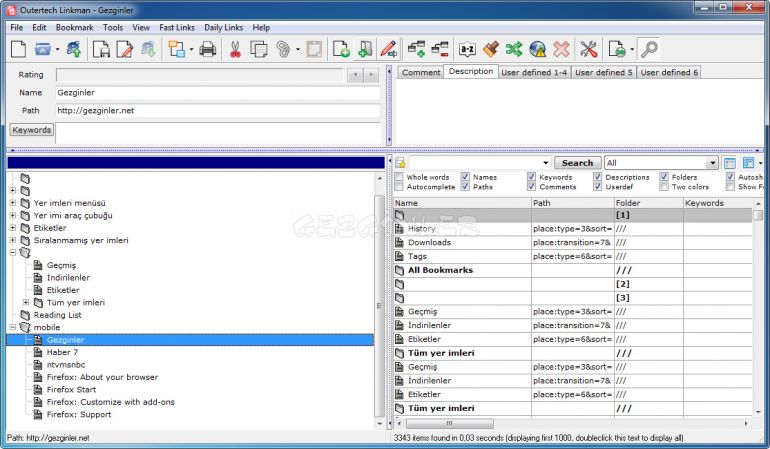Click the pencil edit bookmark icon
This screenshot has width=770, height=449.
tap(388, 49)
